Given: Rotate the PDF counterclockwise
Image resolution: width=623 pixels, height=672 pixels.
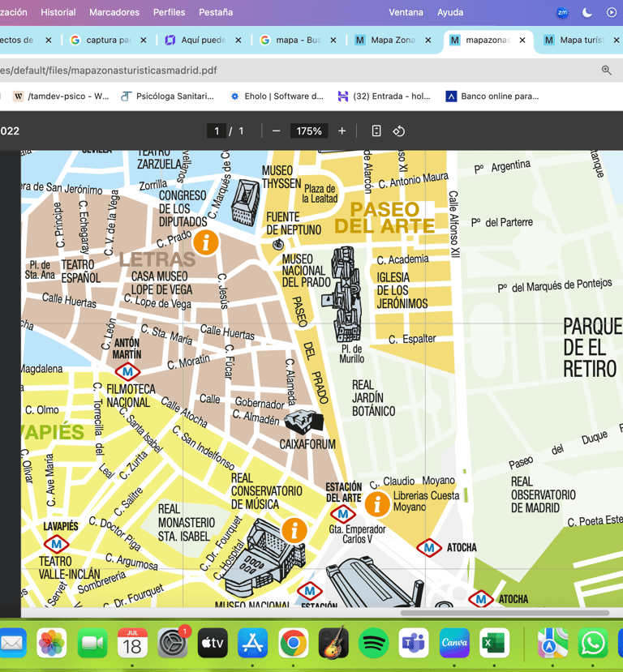Looking at the screenshot, I should pyautogui.click(x=399, y=131).
